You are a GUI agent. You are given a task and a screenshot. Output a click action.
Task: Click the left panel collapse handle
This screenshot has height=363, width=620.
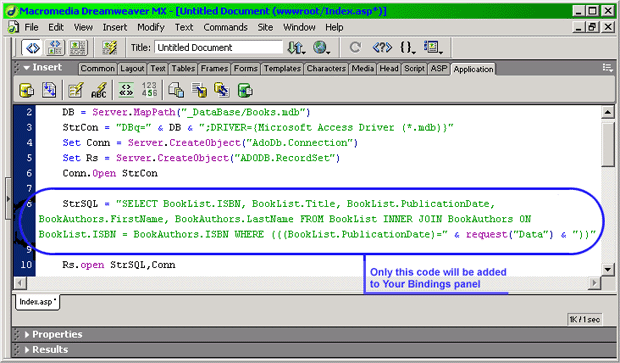(x=8, y=199)
